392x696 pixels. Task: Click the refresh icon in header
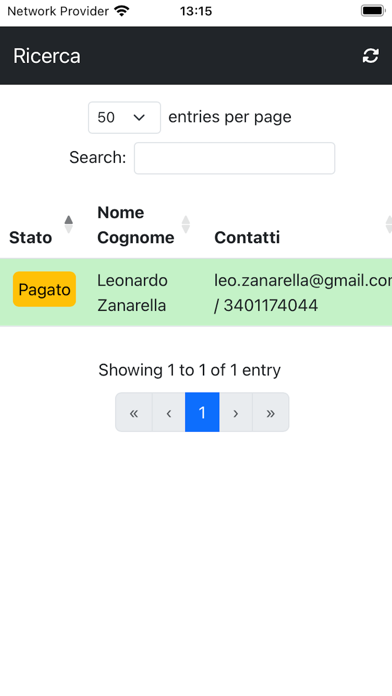pyautogui.click(x=371, y=55)
